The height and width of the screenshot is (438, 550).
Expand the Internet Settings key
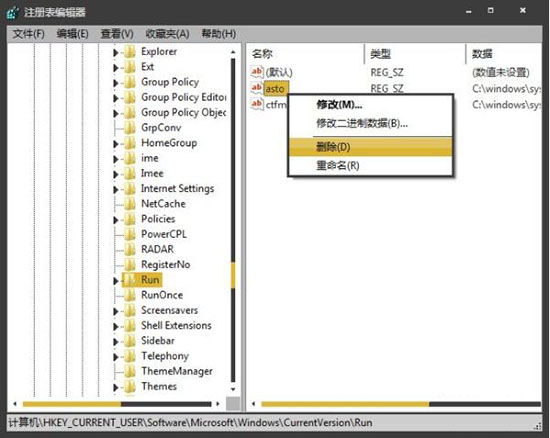pyautogui.click(x=115, y=189)
